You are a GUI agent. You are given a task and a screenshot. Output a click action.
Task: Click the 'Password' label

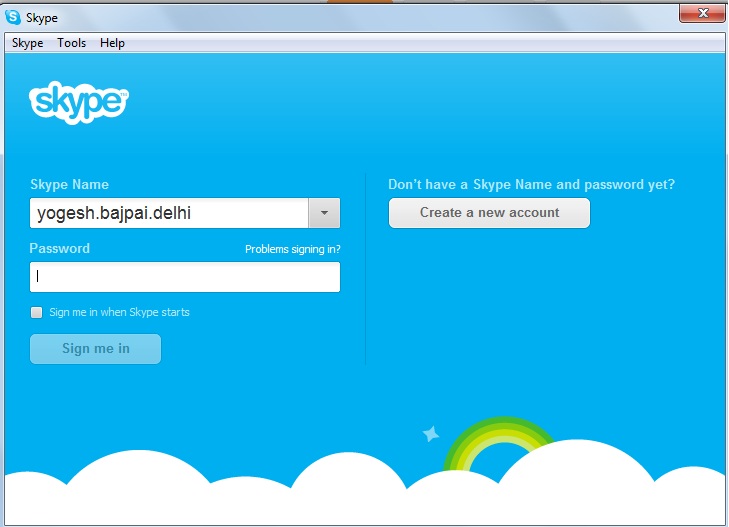pos(60,248)
